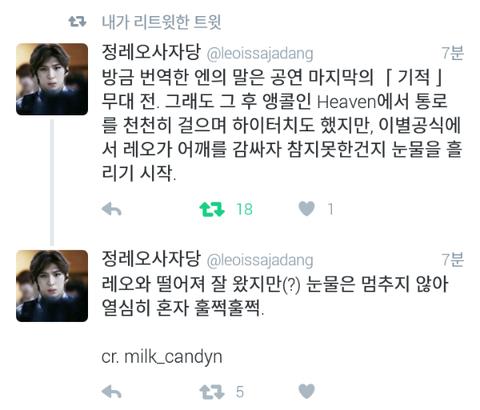Viewport: 480px width, 410px height.
Task: Like the first tweet with heart icon
Action: [306, 209]
